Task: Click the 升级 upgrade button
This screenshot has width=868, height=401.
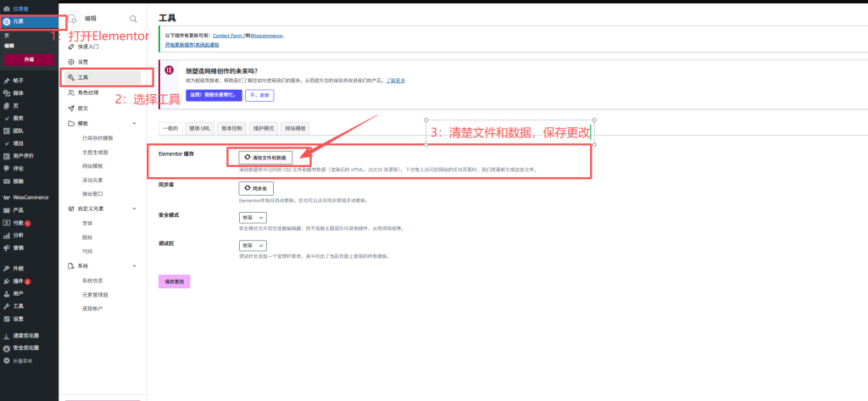Action: point(29,59)
